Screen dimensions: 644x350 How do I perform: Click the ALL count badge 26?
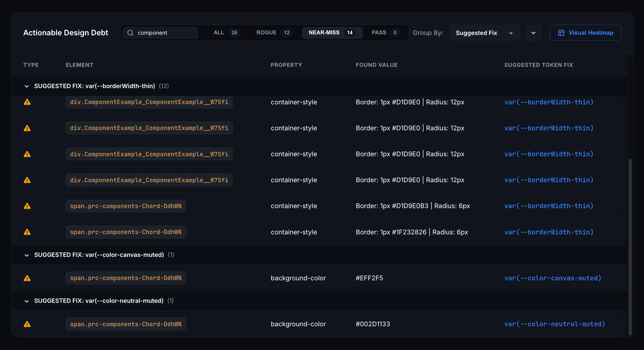[x=234, y=33]
